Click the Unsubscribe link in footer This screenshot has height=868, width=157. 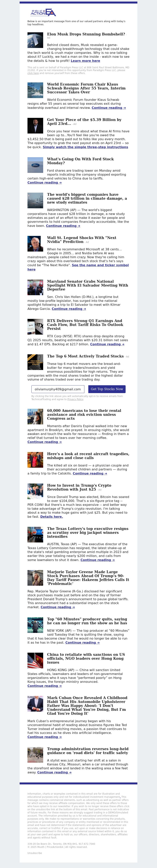tap(35, 853)
